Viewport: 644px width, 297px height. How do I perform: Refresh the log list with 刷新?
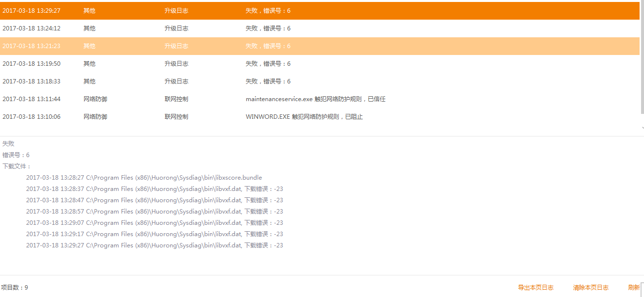coord(634,288)
